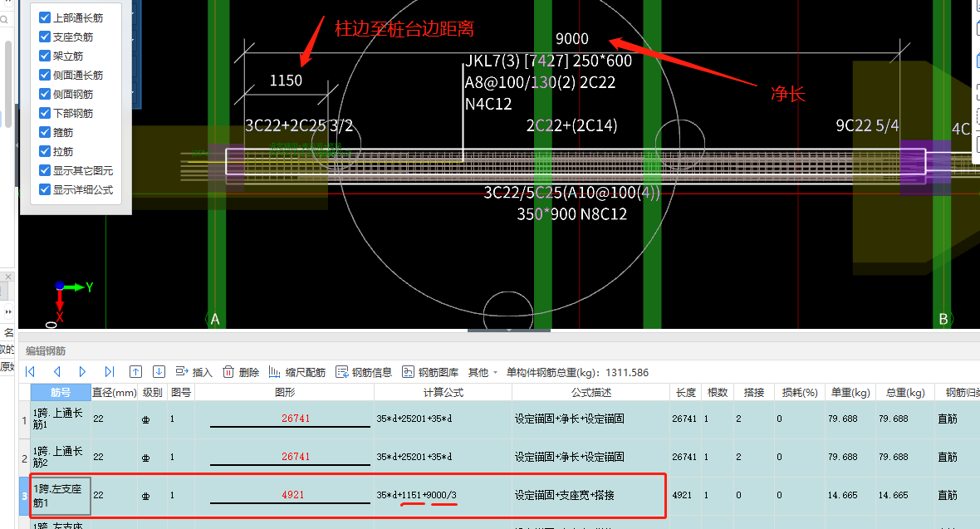Click formula 35*d+1151+9000/3 cell
Image resolution: width=980 pixels, height=529 pixels.
tap(443, 495)
